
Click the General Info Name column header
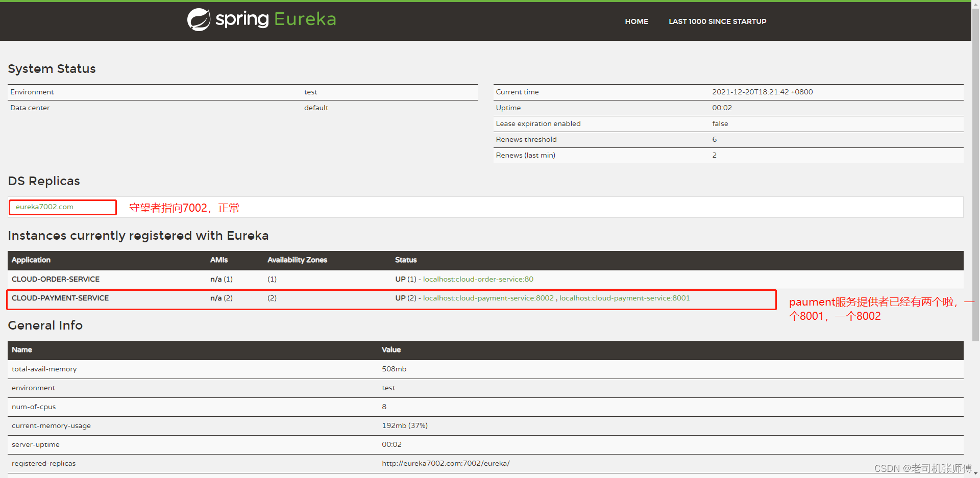tap(22, 349)
